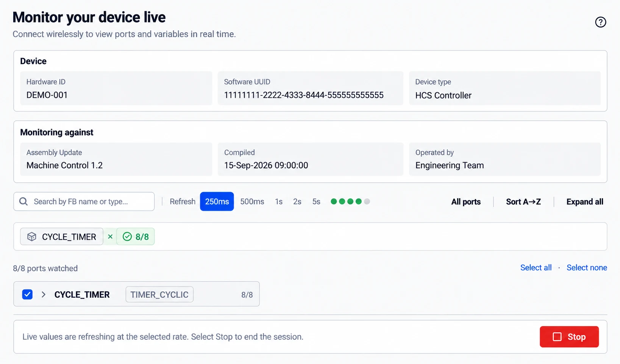Click the TIMER_CYCLIC type tag
Screen dimensions: 620x364
pyautogui.click(x=159, y=294)
